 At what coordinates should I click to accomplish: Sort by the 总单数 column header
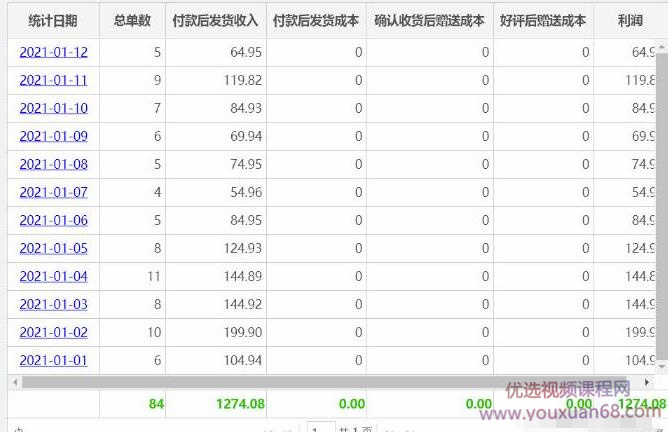click(132, 20)
